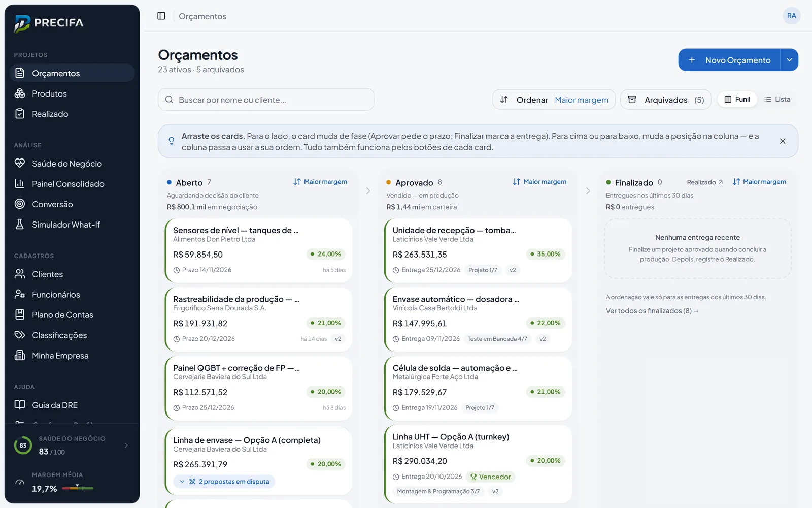Dismiss the Arraste os cards tip

click(783, 141)
